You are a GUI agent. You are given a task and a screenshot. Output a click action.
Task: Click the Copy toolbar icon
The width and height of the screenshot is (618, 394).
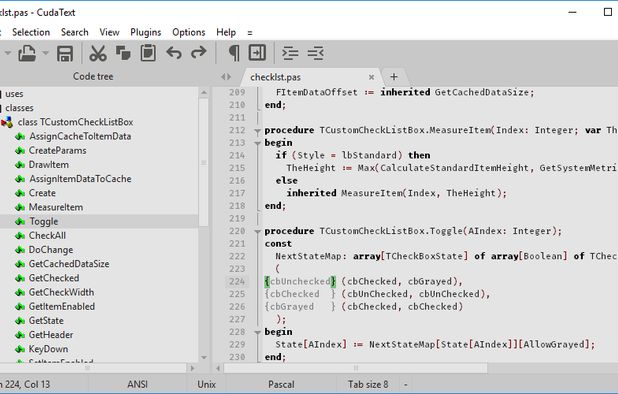pyautogui.click(x=123, y=53)
